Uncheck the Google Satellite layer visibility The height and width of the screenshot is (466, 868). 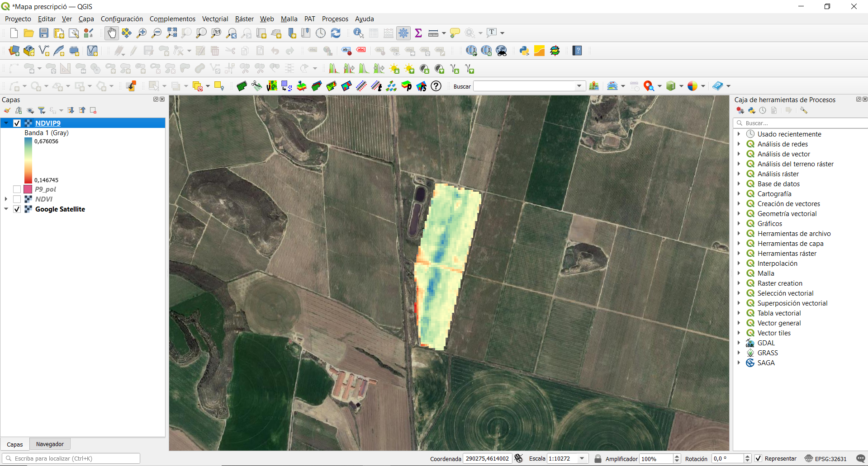point(17,209)
